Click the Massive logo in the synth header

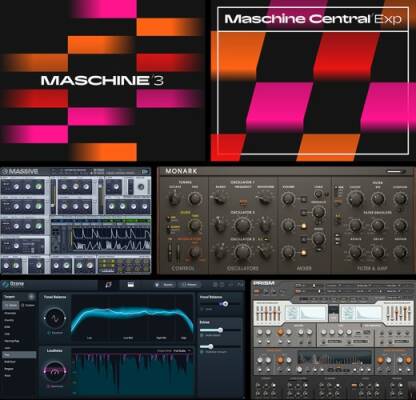(20, 172)
